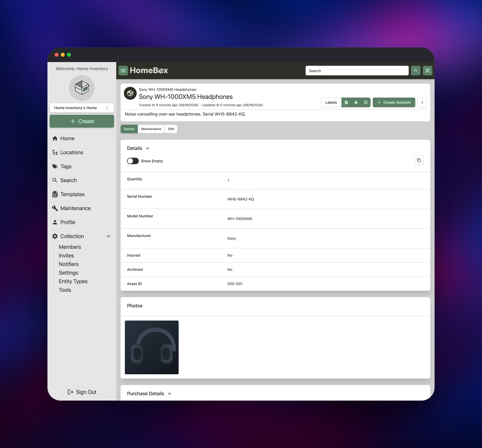The height and width of the screenshot is (448, 482).
Task: Open Templates in the sidebar
Action: pyautogui.click(x=82, y=194)
